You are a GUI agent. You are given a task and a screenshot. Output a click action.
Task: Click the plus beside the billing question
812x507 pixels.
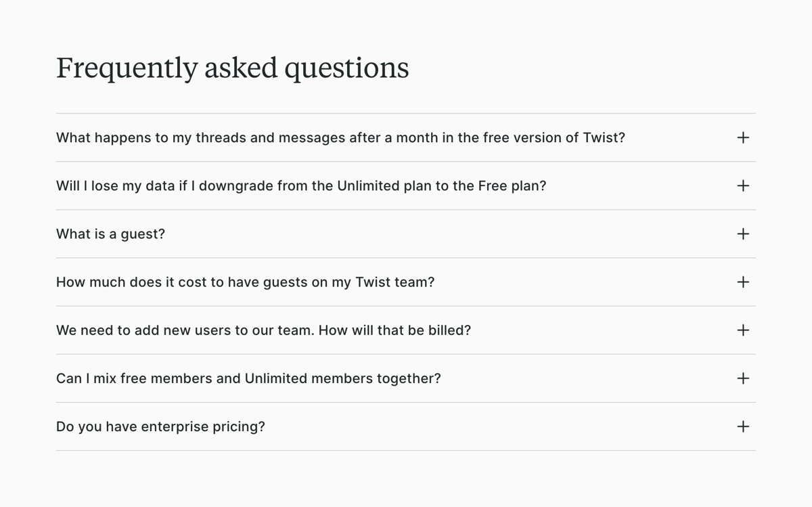pos(743,330)
